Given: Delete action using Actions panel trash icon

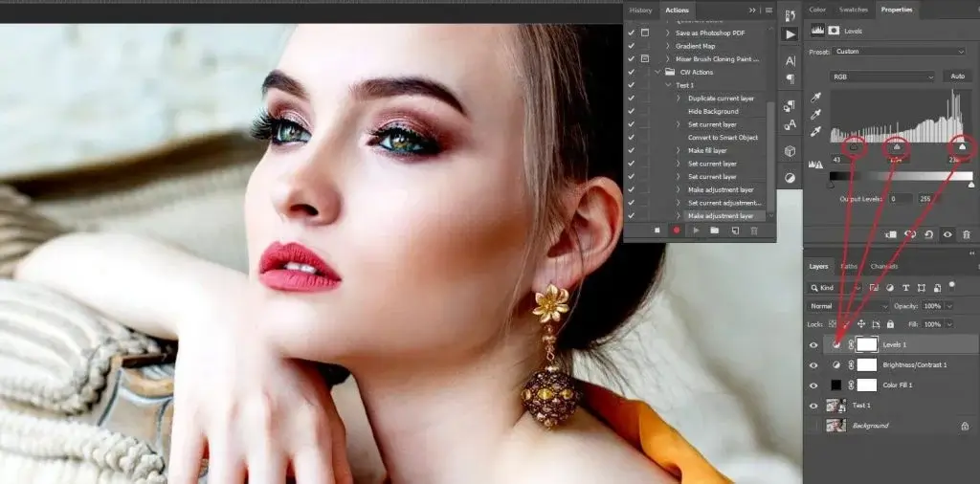Looking at the screenshot, I should pos(754,231).
